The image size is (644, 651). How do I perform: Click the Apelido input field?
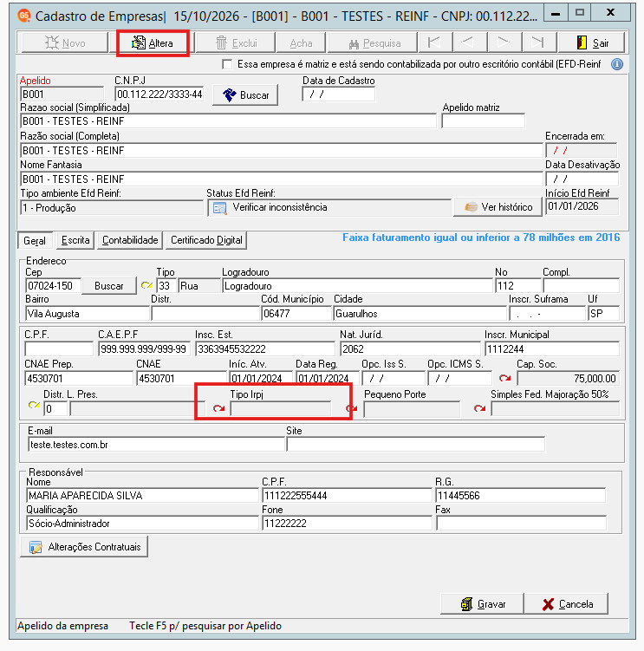tap(62, 94)
